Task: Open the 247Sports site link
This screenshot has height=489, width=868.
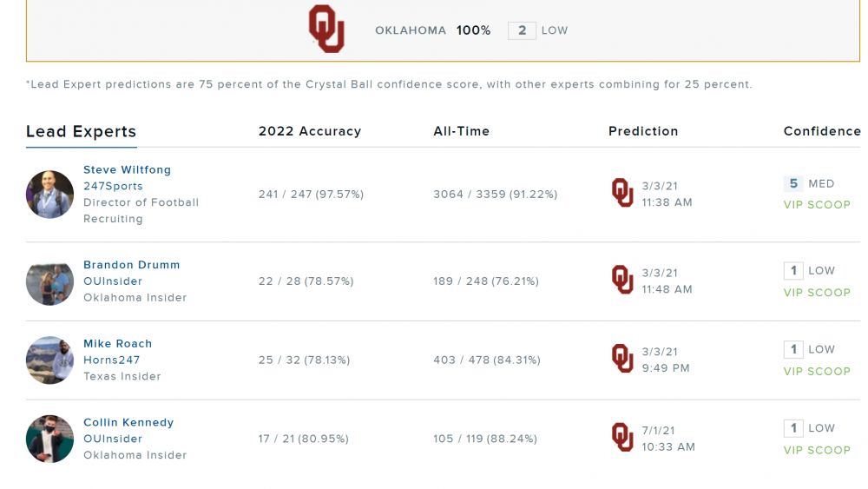Action: [x=113, y=187]
